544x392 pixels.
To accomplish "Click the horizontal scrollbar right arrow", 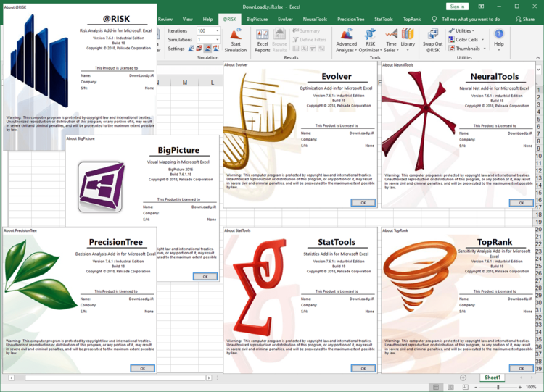I will pyautogui.click(x=209, y=378).
